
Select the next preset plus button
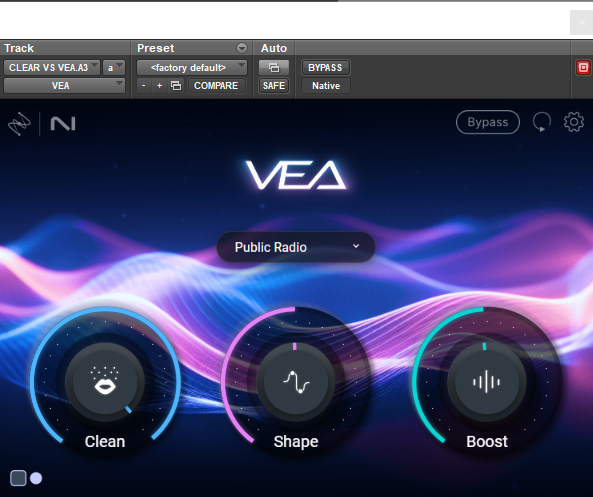[x=159, y=86]
